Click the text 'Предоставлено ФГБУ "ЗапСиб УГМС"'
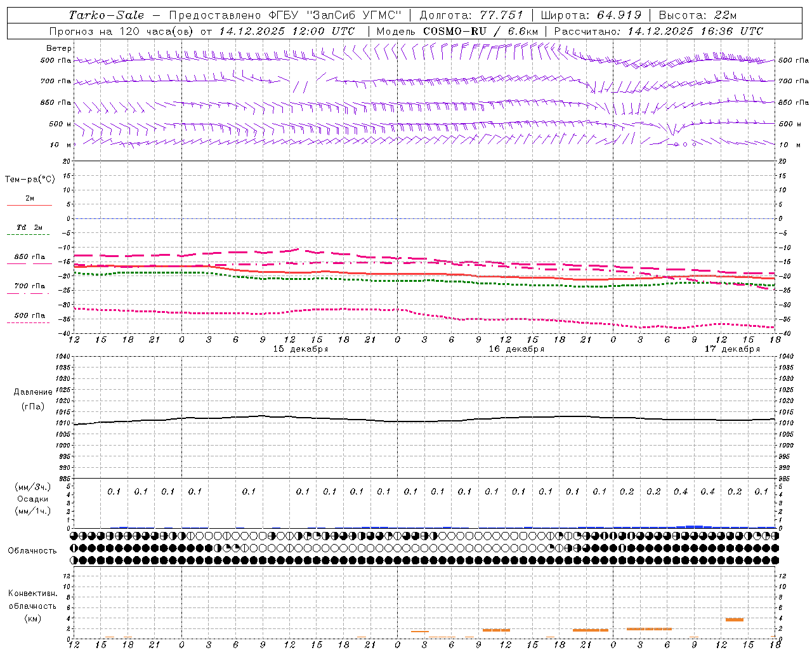The width and height of the screenshot is (812, 650). [285, 15]
